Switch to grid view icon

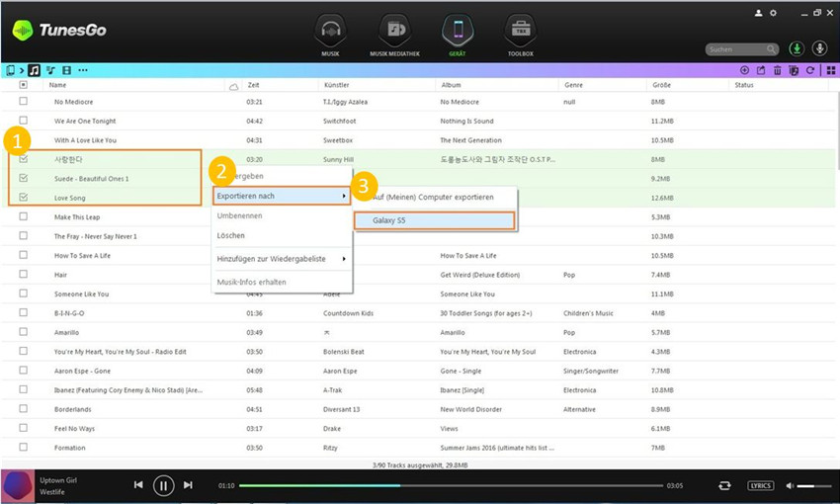[831, 70]
